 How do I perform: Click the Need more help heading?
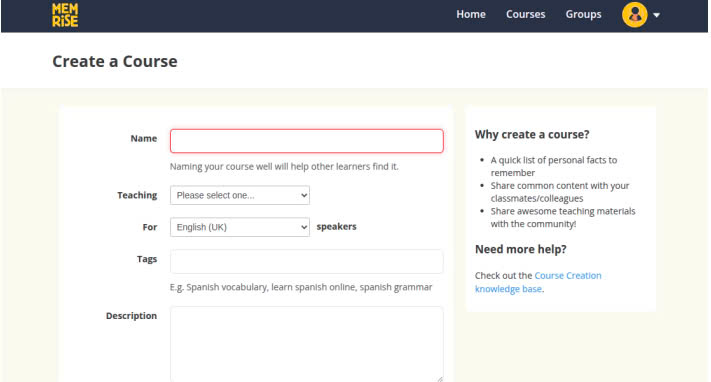click(521, 250)
